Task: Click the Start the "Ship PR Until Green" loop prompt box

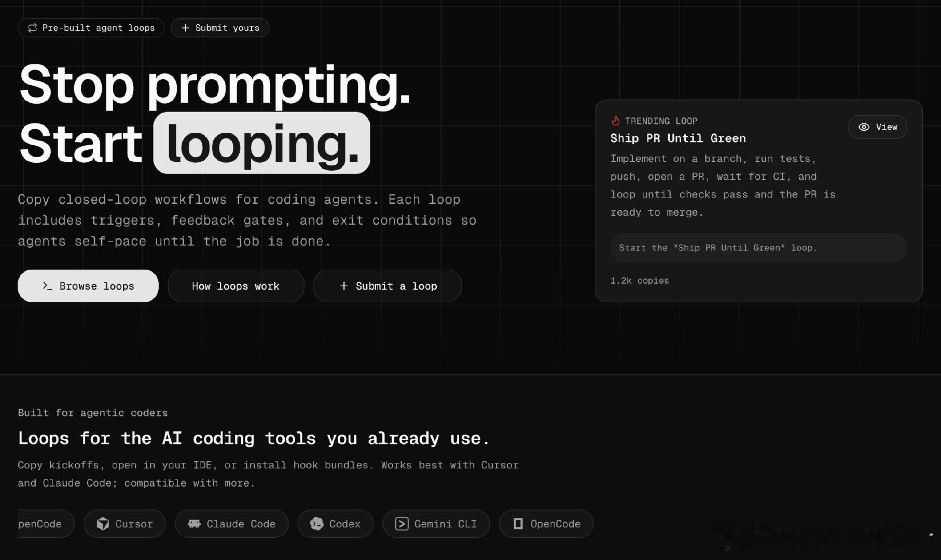Action: [x=758, y=248]
